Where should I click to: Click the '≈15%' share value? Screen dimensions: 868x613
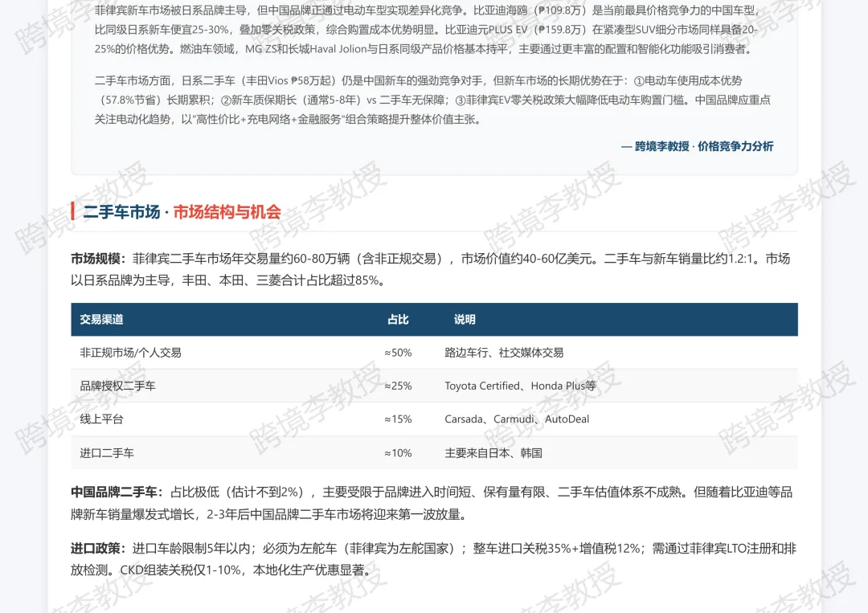(398, 419)
